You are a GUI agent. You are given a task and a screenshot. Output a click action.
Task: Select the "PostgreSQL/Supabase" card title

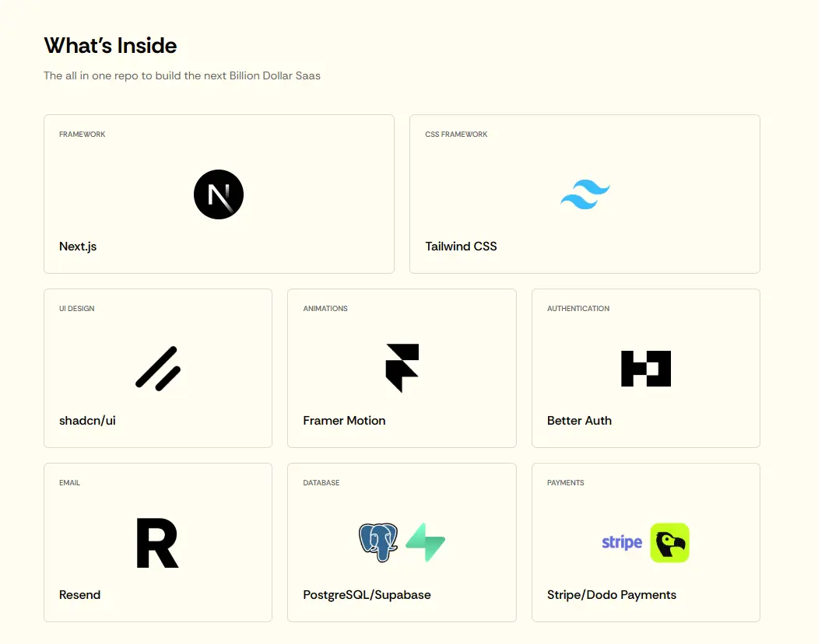click(x=367, y=595)
